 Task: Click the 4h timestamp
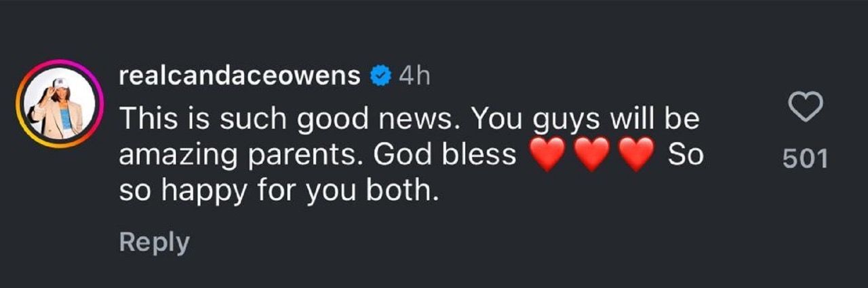pos(414,77)
